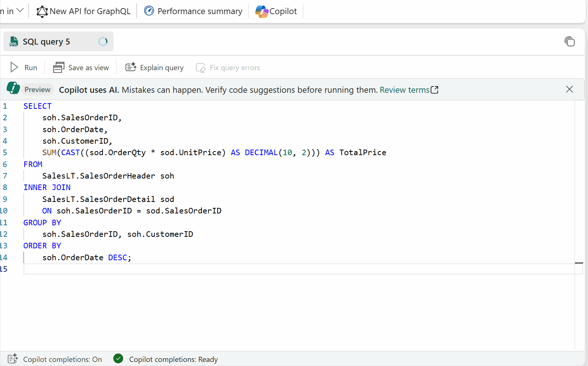Click line number 1 in gutter
The width and height of the screenshot is (588, 366).
(x=5, y=106)
